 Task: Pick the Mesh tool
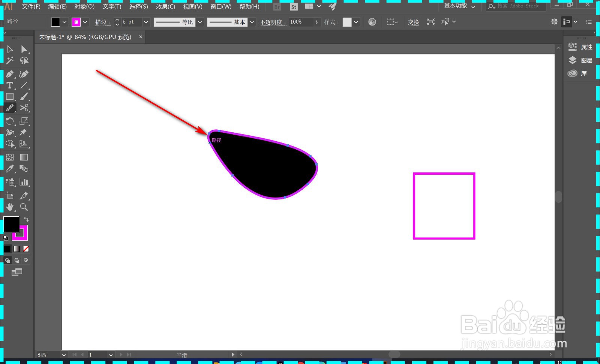tap(10, 157)
